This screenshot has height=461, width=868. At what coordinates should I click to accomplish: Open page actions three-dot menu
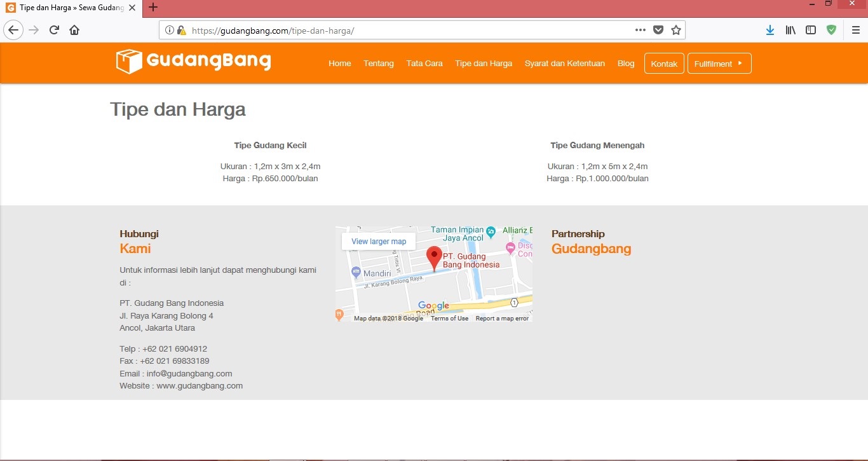(x=641, y=30)
